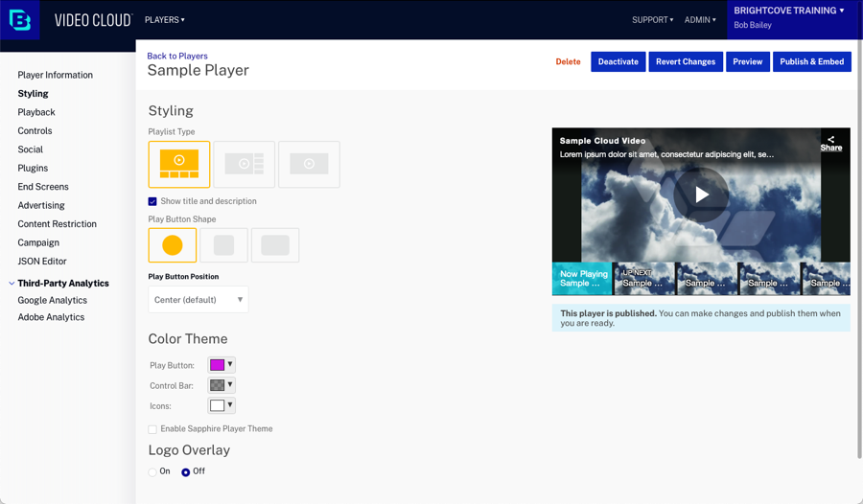
Task: Follow the Back to Players link
Action: pyautogui.click(x=177, y=56)
